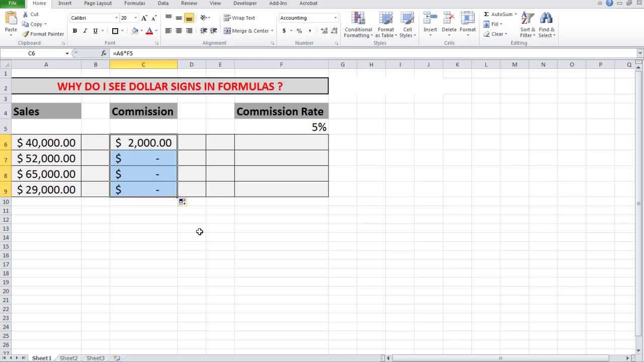Click Decrease Decimal icon
This screenshot has height=362, width=644.
click(x=334, y=31)
